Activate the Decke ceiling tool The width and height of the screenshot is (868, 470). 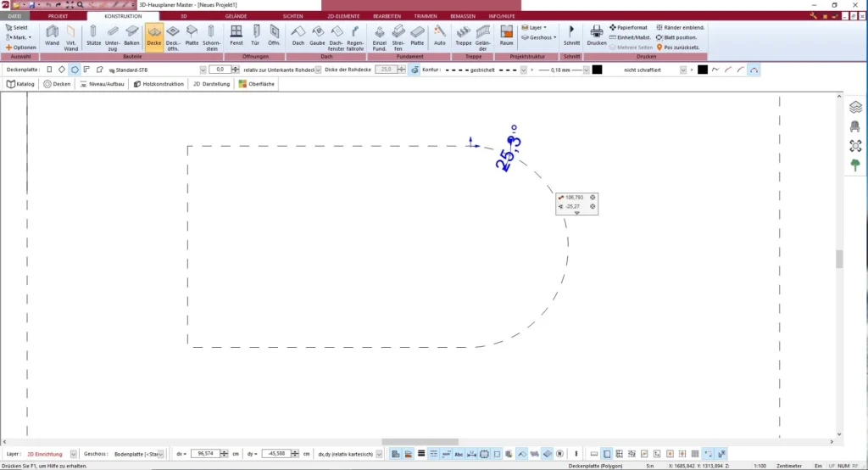click(x=154, y=36)
